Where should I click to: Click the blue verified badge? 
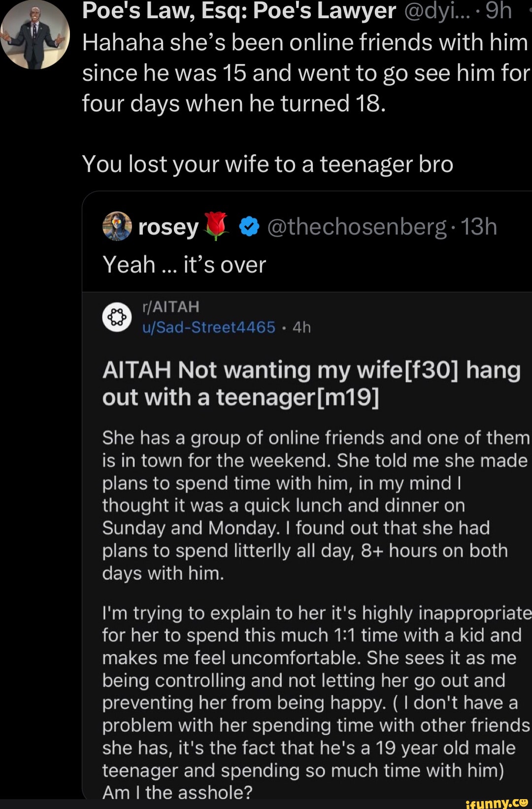coord(249,227)
